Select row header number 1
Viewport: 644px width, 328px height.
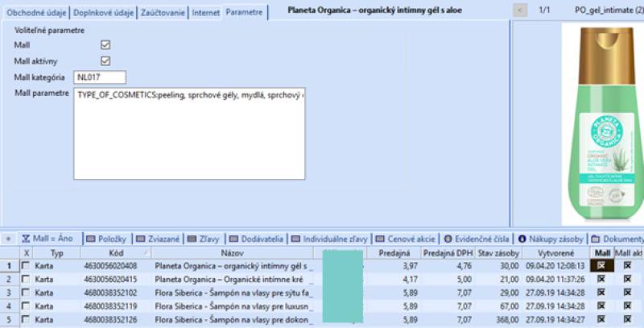tap(10, 266)
